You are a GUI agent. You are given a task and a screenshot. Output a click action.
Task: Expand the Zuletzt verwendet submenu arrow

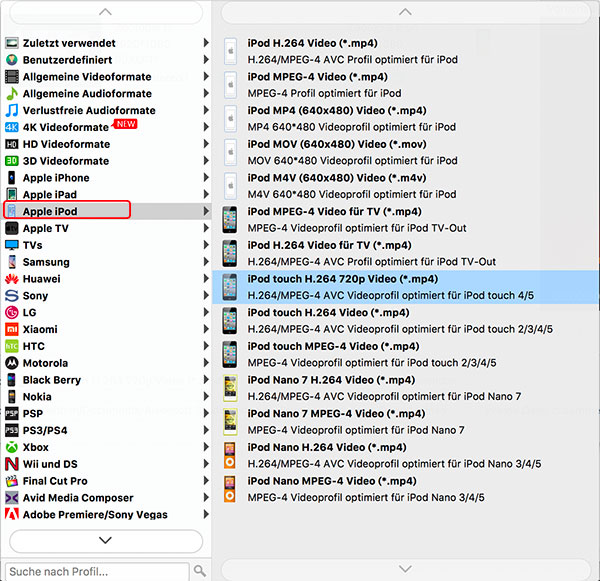click(206, 42)
